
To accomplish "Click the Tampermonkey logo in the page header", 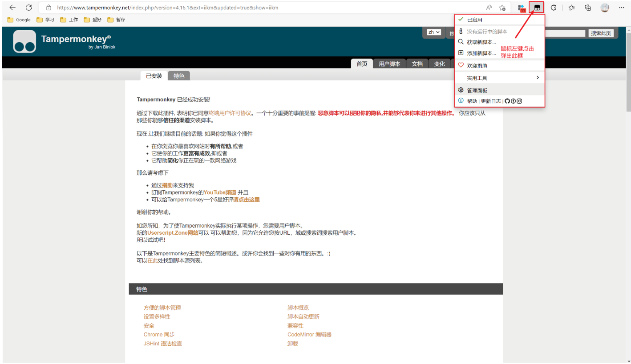I will 24,41.
